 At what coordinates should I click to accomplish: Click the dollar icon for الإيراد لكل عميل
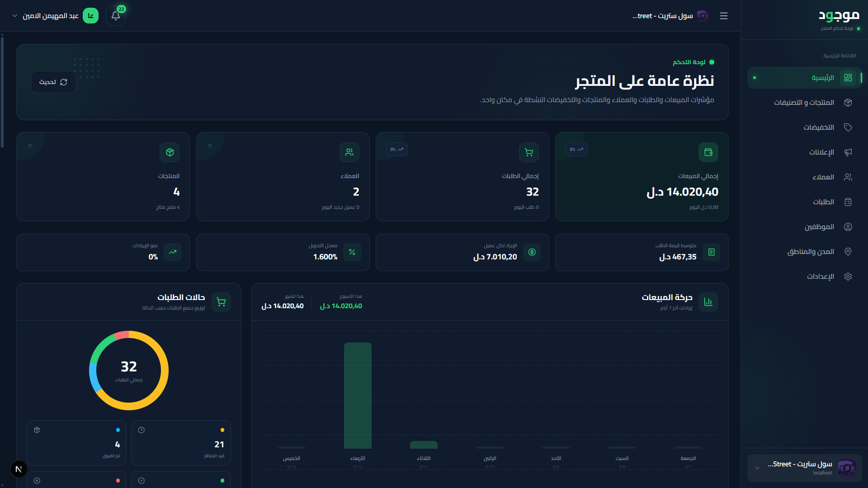(532, 252)
